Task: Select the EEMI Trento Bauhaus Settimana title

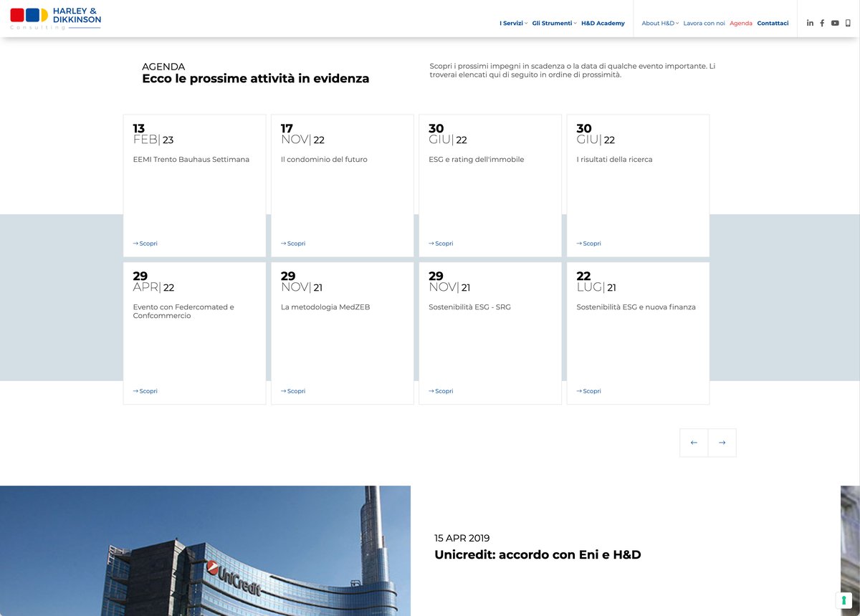Action: coord(191,160)
